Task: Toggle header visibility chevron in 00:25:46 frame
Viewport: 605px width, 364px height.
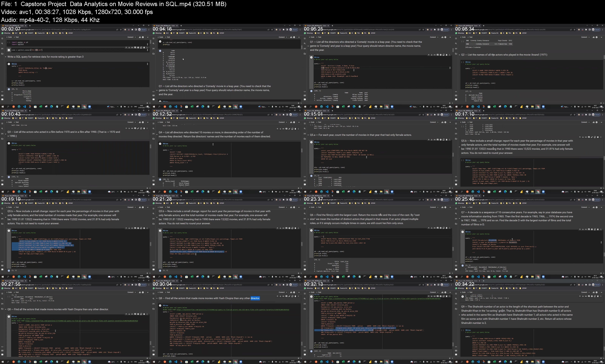Action: click(x=601, y=207)
